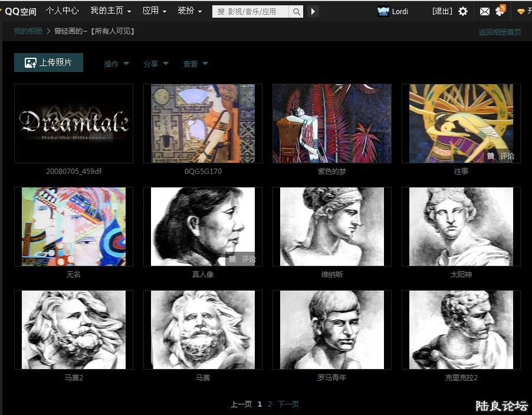Open the 维纳斯 sketch thumbnail

[x=331, y=227]
